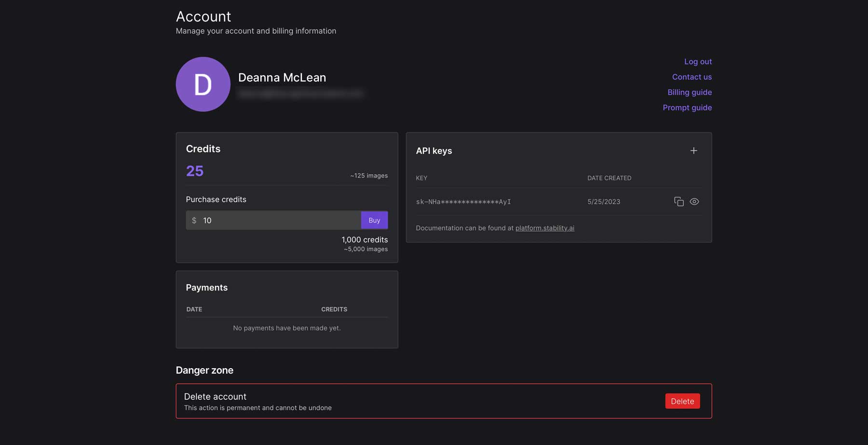Click the Account page title

point(203,16)
